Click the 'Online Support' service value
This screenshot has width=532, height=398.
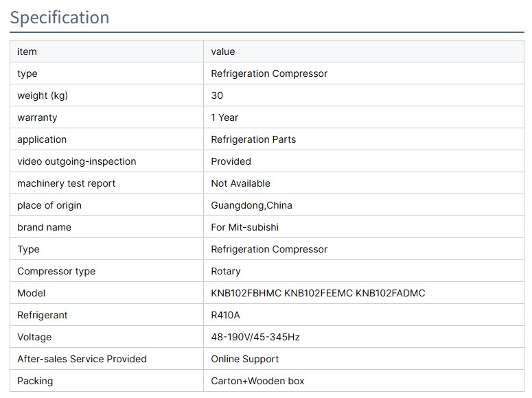(x=245, y=359)
